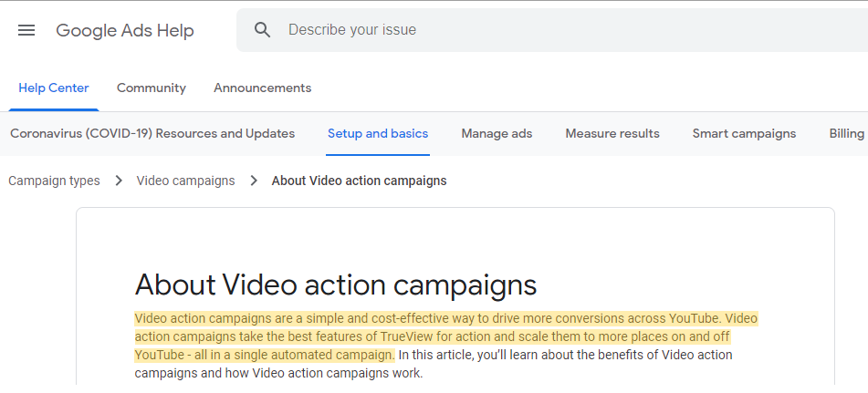Open the Smart campaigns category
This screenshot has width=868, height=393.
(744, 134)
